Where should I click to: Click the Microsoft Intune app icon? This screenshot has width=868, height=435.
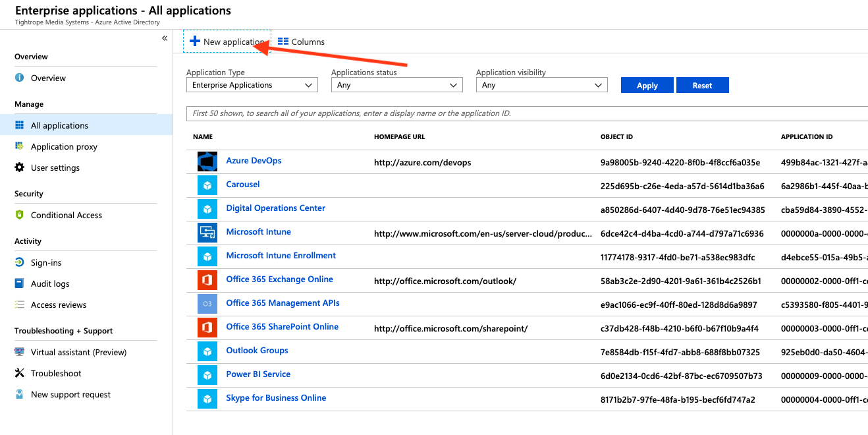click(207, 233)
